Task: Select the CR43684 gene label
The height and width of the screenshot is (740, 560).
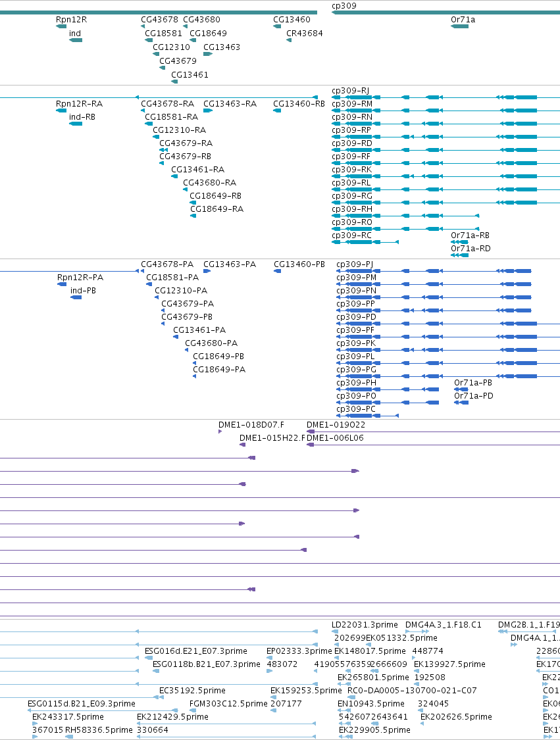Action: click(305, 34)
